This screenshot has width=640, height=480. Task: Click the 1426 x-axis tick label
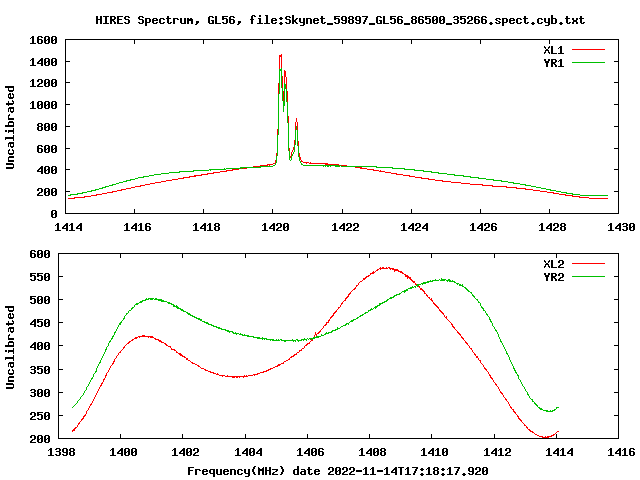coord(483,227)
